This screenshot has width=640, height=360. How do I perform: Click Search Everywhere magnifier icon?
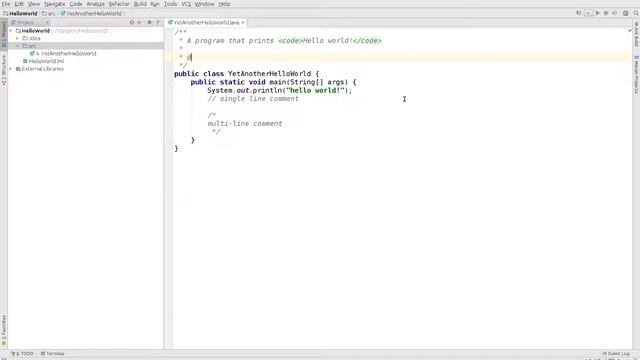pyautogui.click(x=636, y=13)
